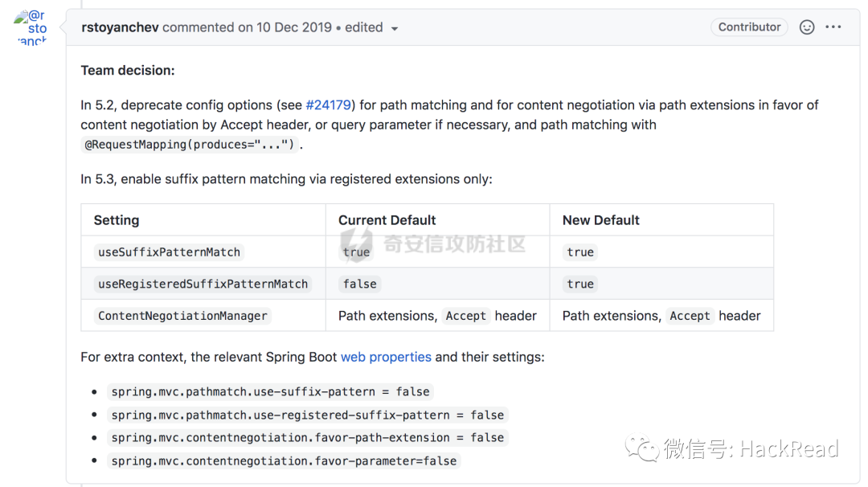Open the three-dot comment options menu
The width and height of the screenshot is (868, 487).
pyautogui.click(x=833, y=27)
